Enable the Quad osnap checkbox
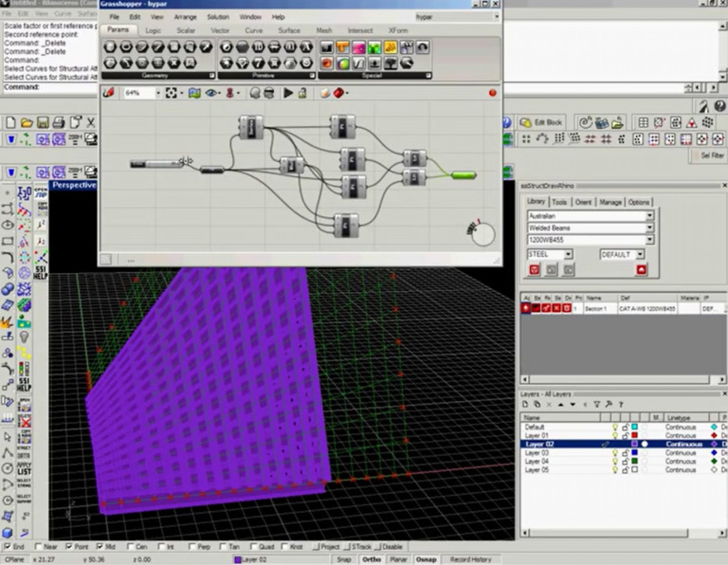Screen dimensions: 728x565 (253, 546)
